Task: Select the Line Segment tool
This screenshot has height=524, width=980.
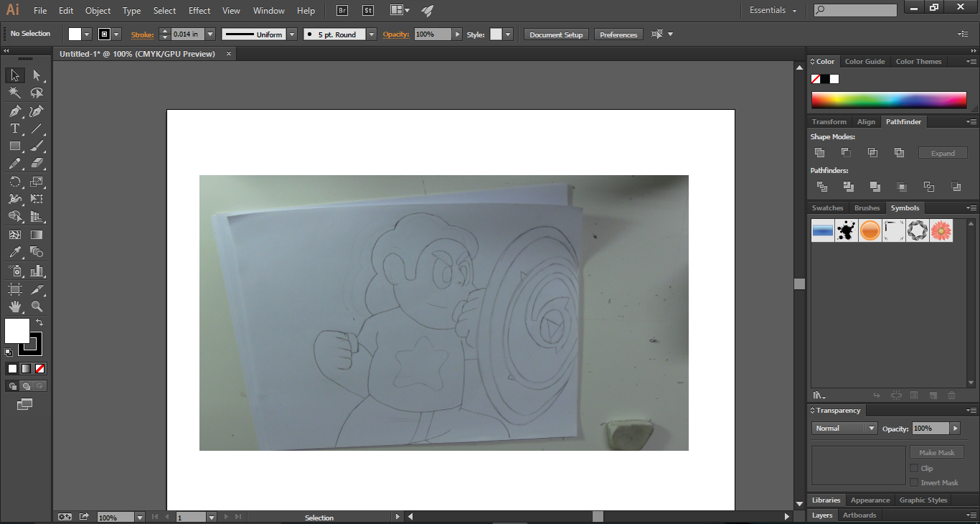Action: [37, 128]
